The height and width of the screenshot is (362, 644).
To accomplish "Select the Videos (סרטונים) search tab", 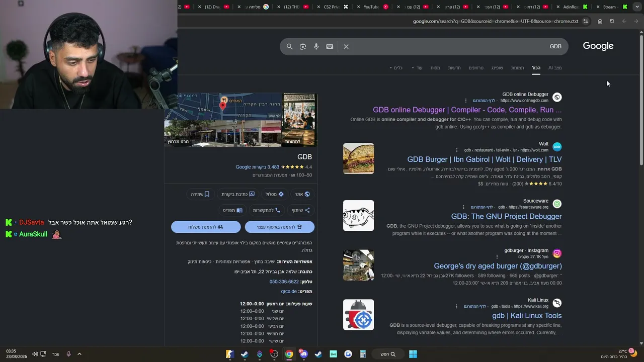I will [x=476, y=68].
